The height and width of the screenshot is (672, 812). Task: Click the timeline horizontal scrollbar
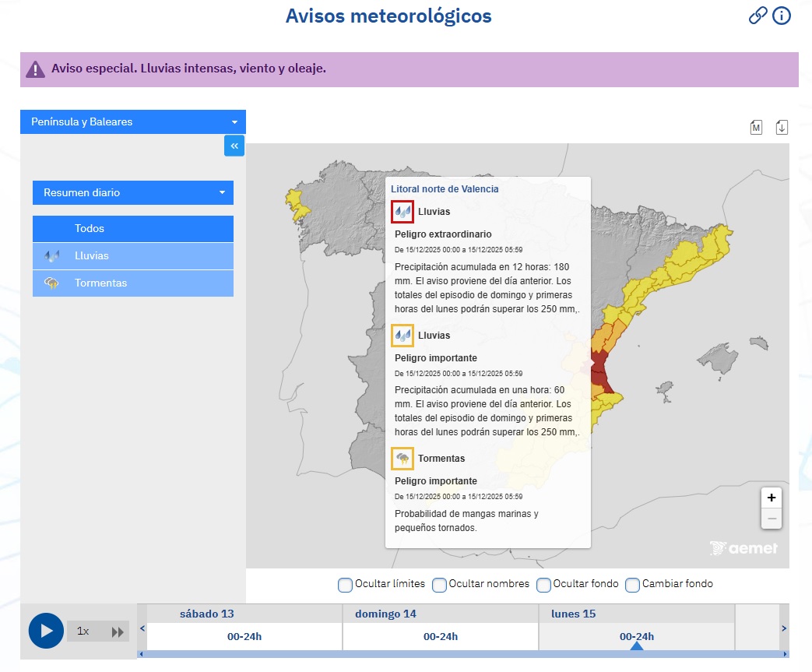pyautogui.click(x=462, y=654)
